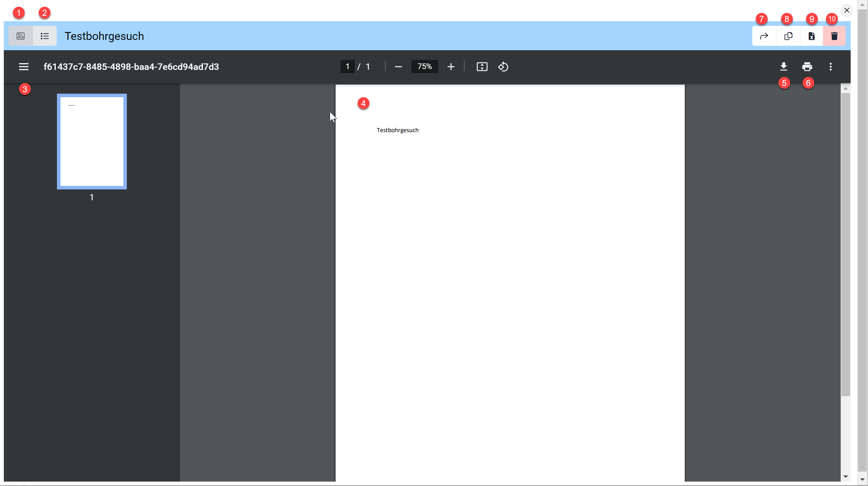The width and height of the screenshot is (868, 486).
Task: Click the PDF scrollbar down arrow
Action: tap(845, 477)
